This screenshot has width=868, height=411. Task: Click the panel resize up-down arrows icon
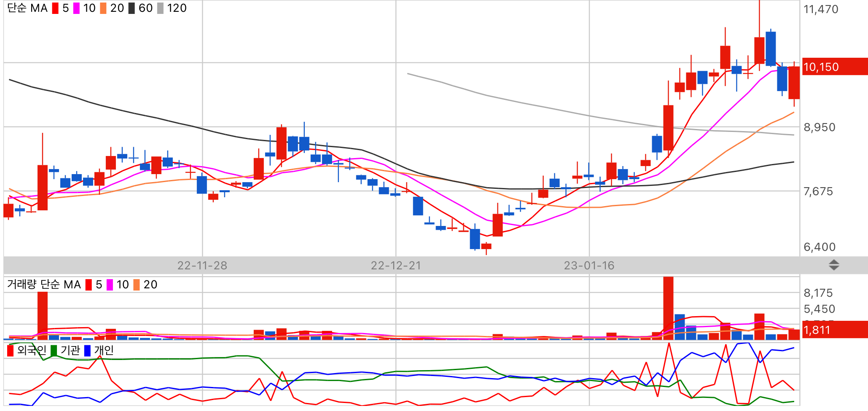[x=834, y=265]
